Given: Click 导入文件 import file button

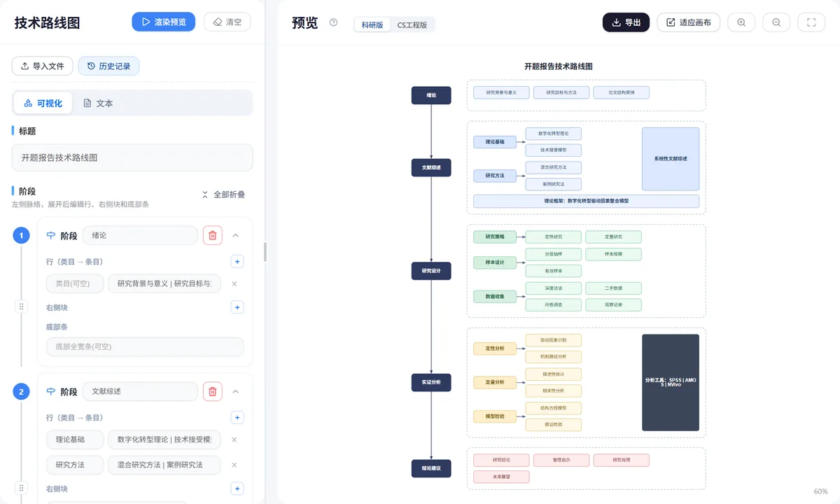Looking at the screenshot, I should point(43,66).
